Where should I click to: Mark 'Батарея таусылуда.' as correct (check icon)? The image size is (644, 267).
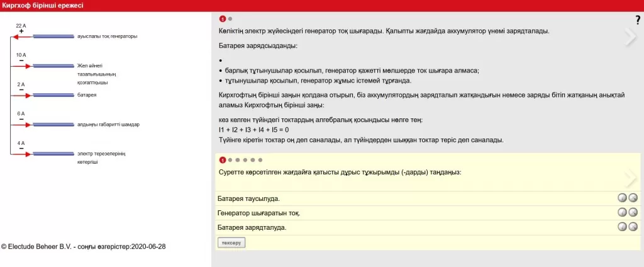point(622,198)
